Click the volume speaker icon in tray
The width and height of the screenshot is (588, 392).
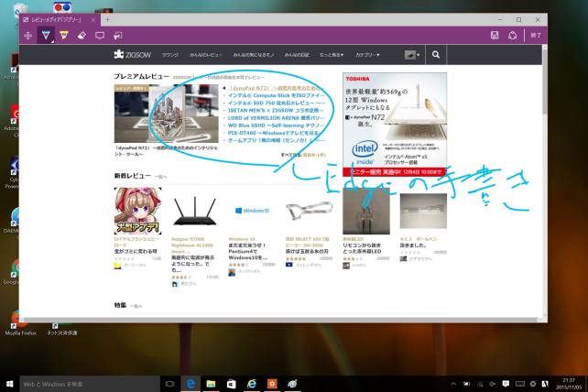(493, 384)
